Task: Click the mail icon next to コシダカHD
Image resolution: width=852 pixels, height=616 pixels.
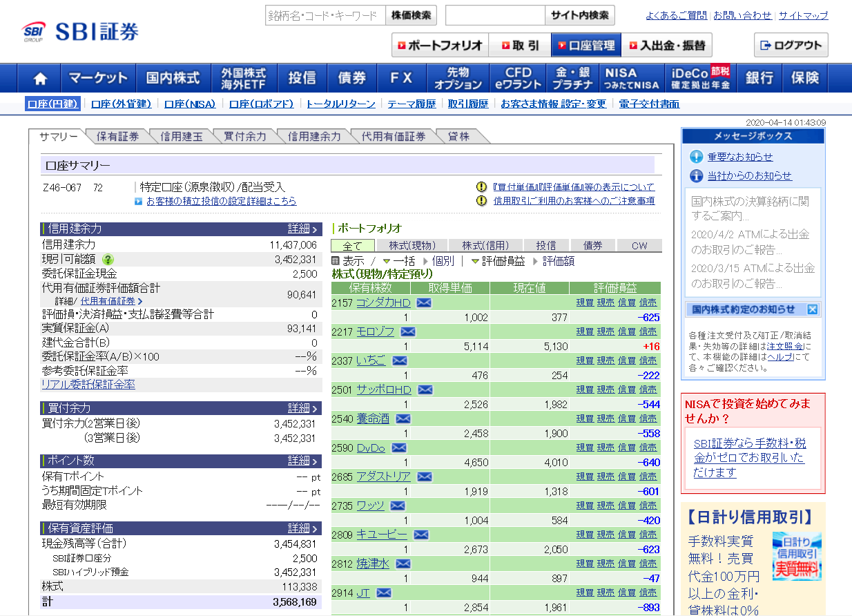Action: coord(423,303)
